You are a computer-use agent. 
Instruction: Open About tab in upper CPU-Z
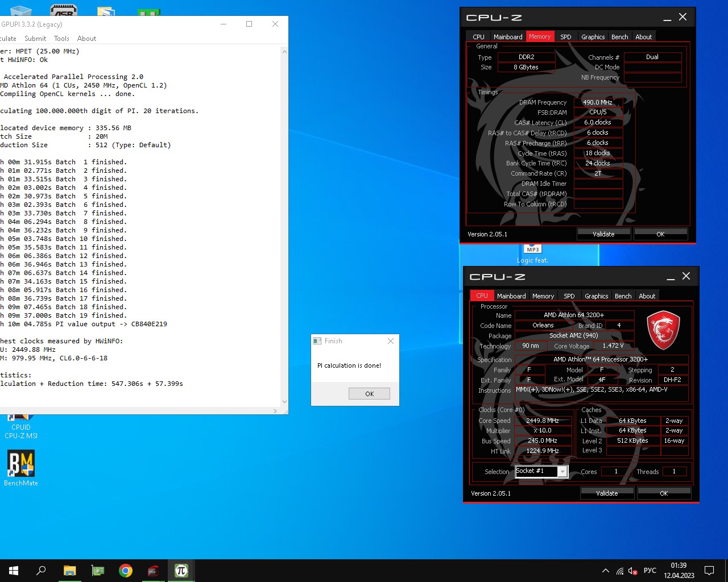(x=644, y=36)
